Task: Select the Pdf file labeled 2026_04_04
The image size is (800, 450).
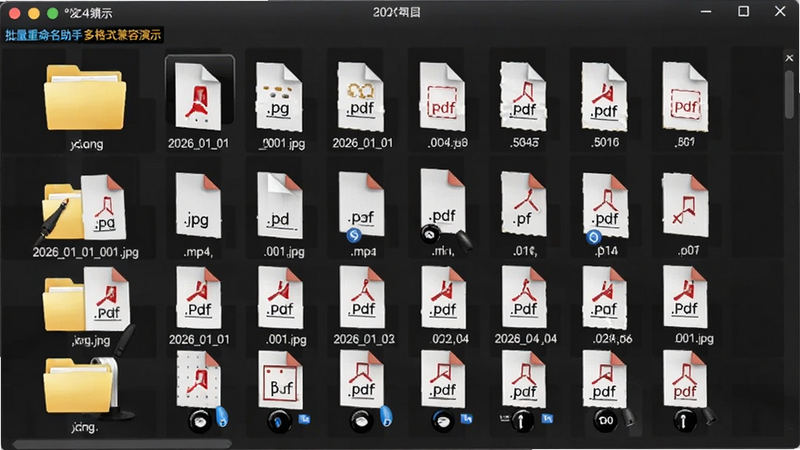Action: [x=524, y=297]
